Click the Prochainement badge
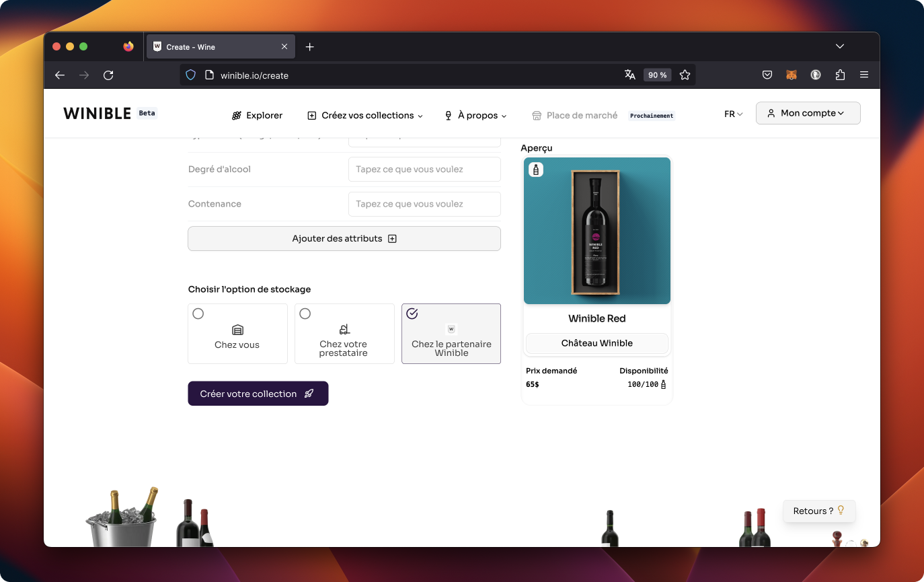This screenshot has height=582, width=924. point(652,116)
